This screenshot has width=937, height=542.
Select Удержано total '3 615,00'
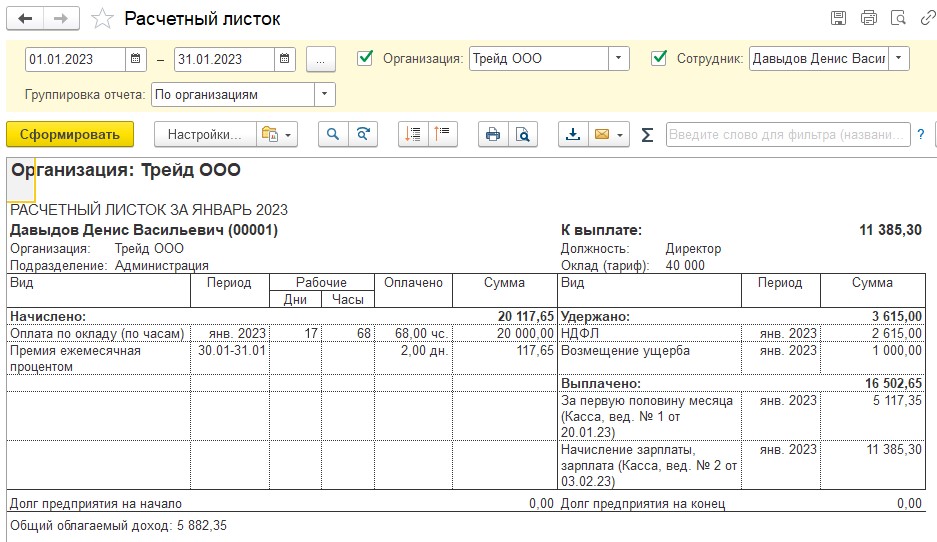(x=896, y=317)
